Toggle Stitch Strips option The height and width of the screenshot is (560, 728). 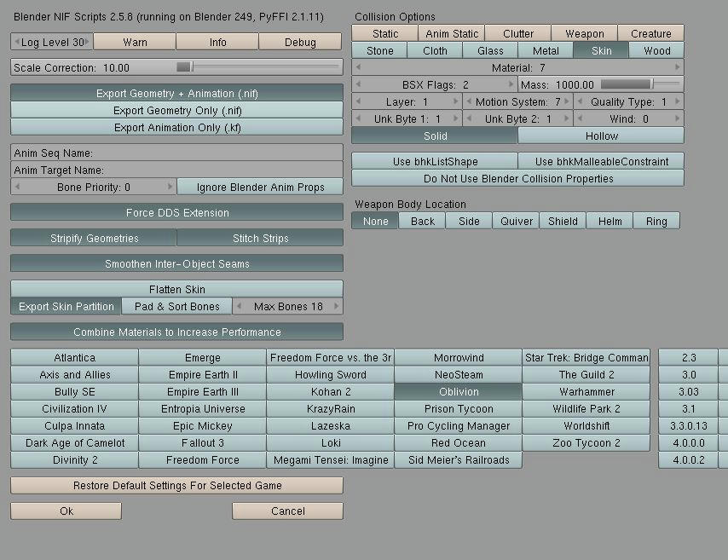coord(260,238)
